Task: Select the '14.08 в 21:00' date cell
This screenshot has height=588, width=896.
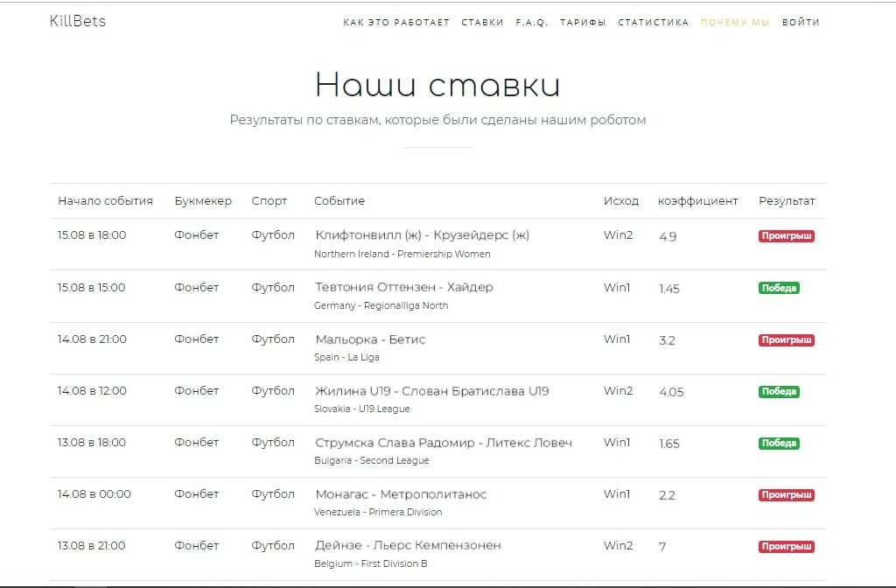Action: (92, 339)
